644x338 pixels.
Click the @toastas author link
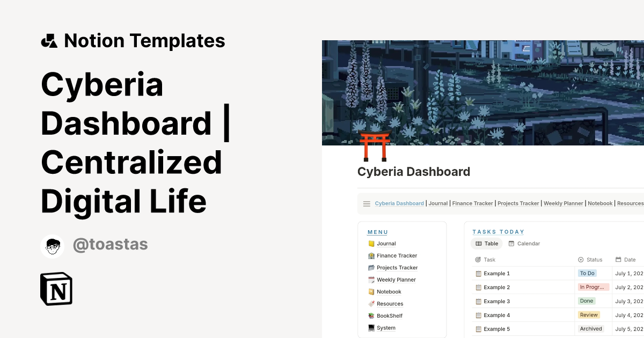tap(110, 245)
